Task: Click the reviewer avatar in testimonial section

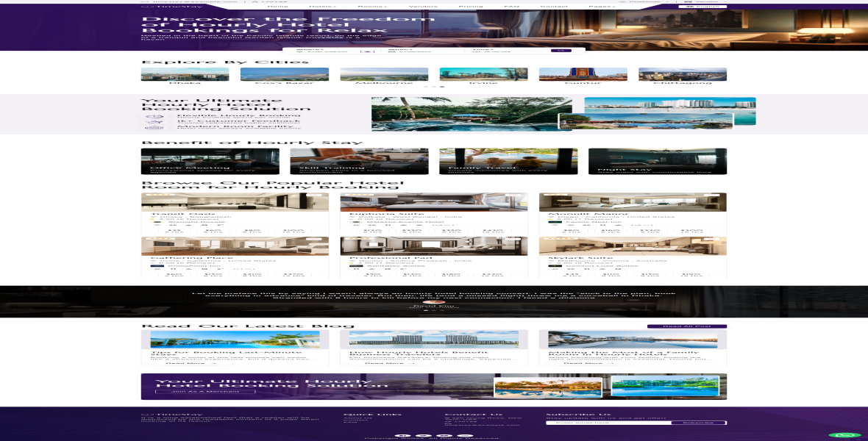Action: coord(433,302)
